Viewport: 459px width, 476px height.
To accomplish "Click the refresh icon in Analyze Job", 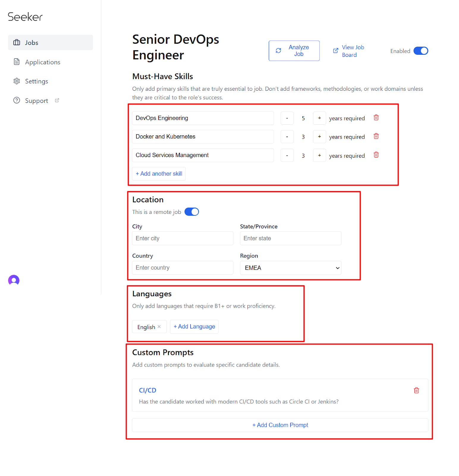I will tap(278, 51).
